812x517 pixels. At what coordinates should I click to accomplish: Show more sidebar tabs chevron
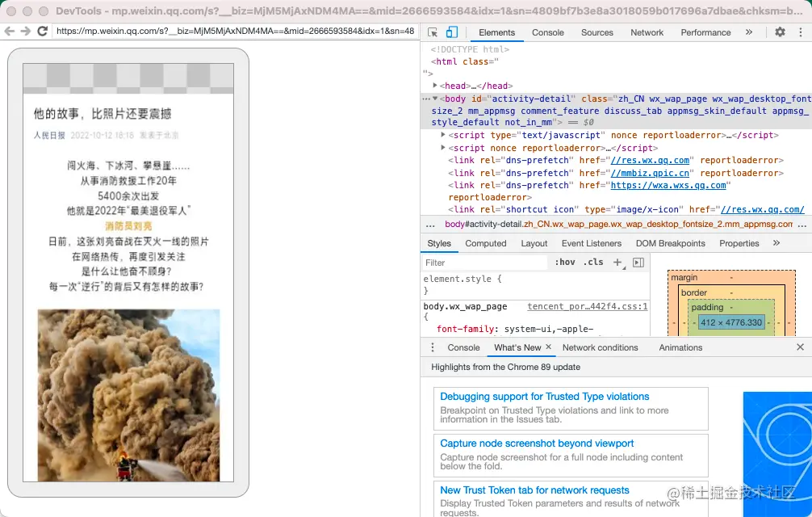[x=776, y=243]
